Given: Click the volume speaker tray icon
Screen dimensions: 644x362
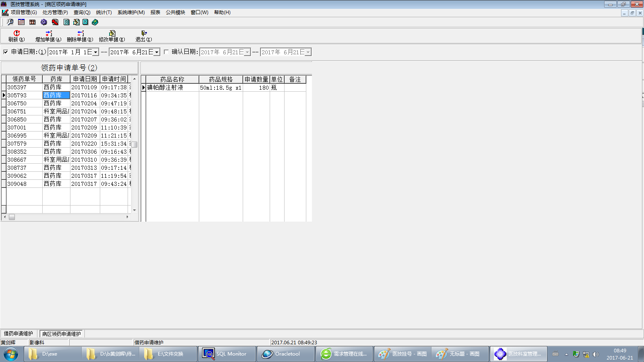Looking at the screenshot, I should coord(596,354).
